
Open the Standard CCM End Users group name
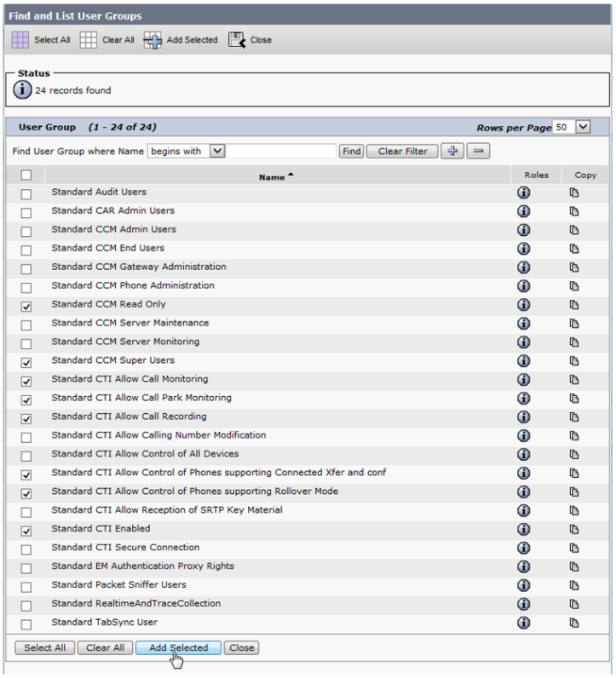pyautogui.click(x=107, y=248)
